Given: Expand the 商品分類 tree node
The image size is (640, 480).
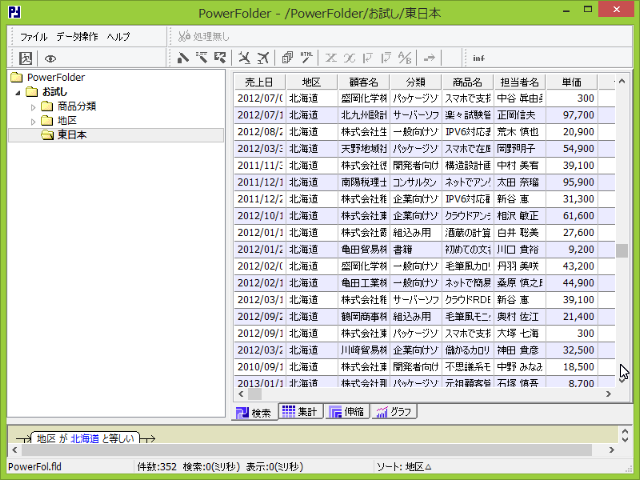Looking at the screenshot, I should click(33, 107).
